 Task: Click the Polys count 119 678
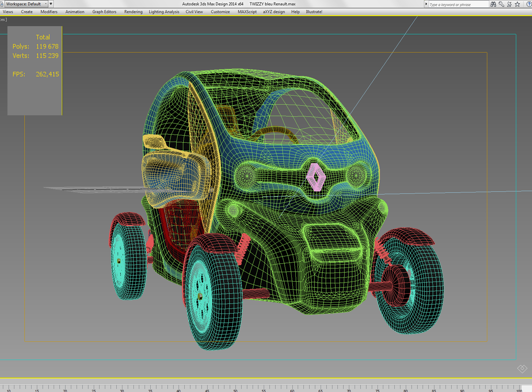click(x=47, y=46)
